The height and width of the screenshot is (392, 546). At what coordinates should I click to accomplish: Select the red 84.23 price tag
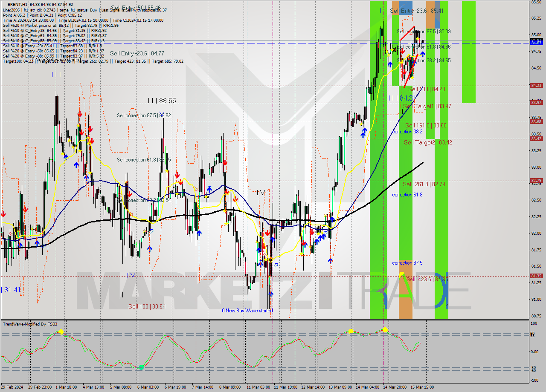pyautogui.click(x=536, y=85)
